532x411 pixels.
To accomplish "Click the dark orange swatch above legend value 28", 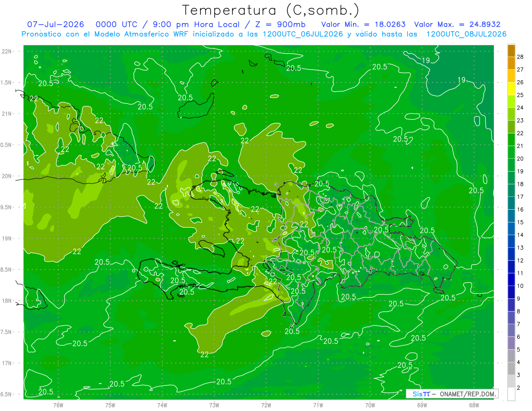I will point(511,51).
